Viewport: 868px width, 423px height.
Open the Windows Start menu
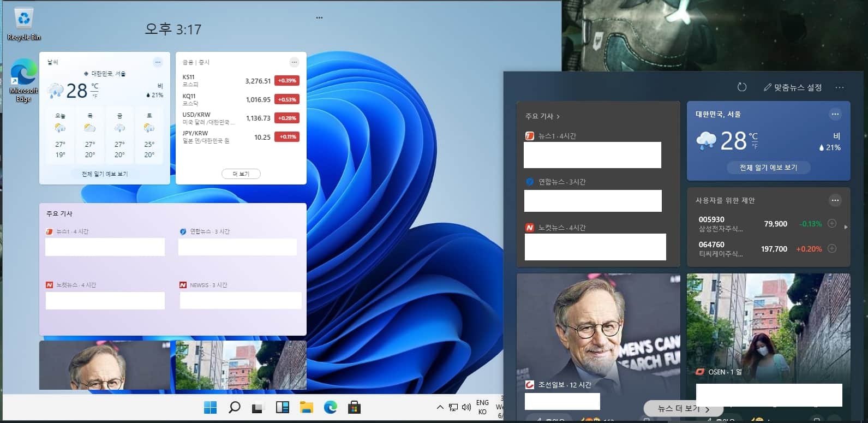tap(210, 407)
